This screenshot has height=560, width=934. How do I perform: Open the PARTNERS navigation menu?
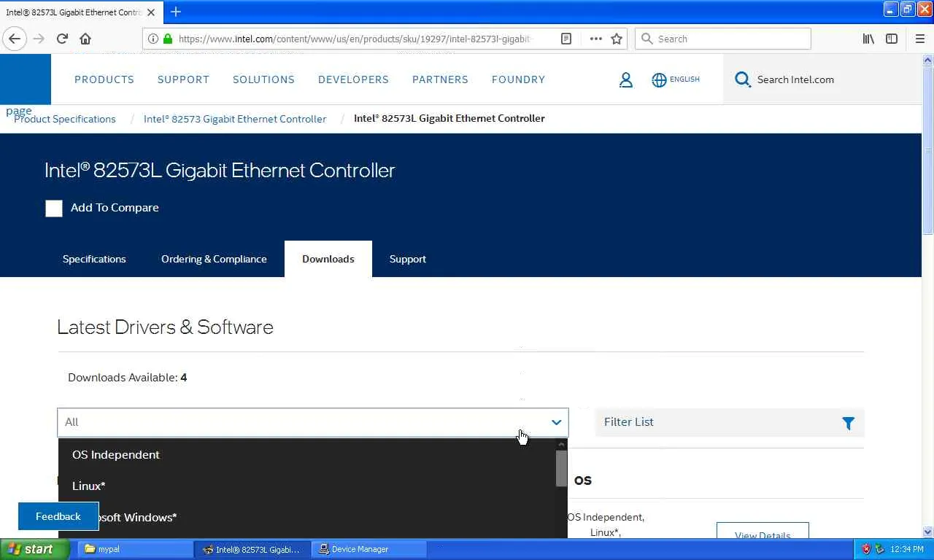pyautogui.click(x=440, y=79)
